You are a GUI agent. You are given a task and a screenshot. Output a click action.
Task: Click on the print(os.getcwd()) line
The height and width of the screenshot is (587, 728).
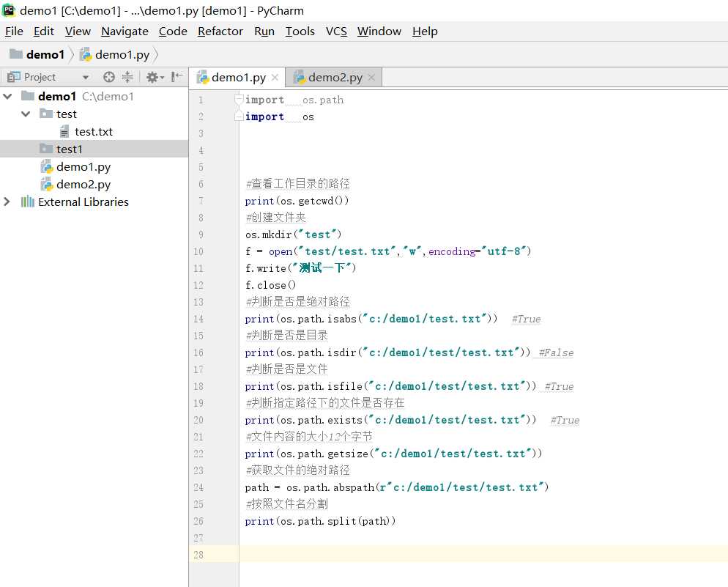(x=297, y=201)
